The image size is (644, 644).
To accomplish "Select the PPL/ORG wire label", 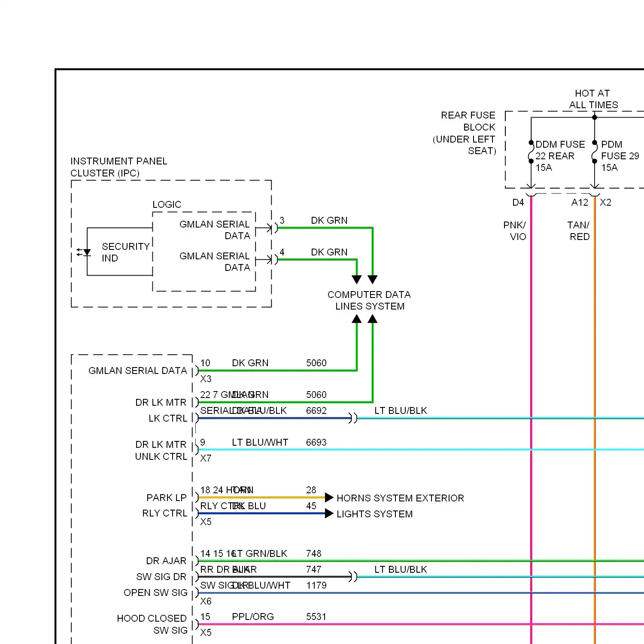I will [x=253, y=617].
